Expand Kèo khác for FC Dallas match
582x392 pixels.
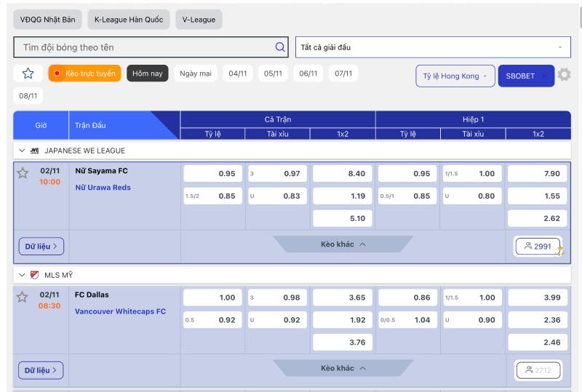[343, 368]
